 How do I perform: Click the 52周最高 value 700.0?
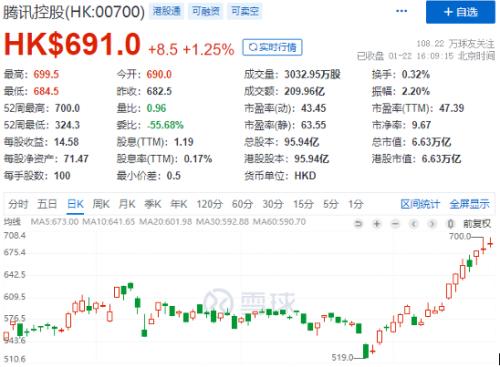click(x=67, y=108)
